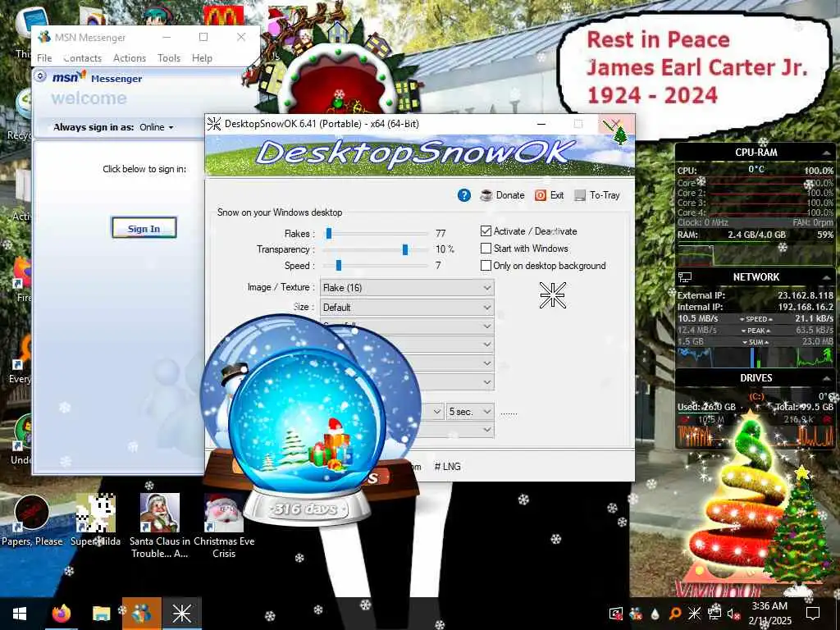Click the Internal IP value 192.168.16.2
The image size is (840, 630).
click(x=806, y=307)
